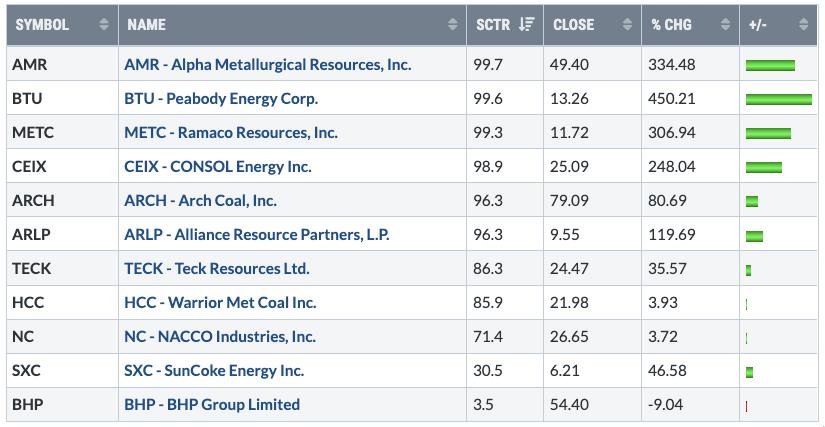Click the red change bar for BHP
The width and height of the screenshot is (825, 427).
(747, 405)
